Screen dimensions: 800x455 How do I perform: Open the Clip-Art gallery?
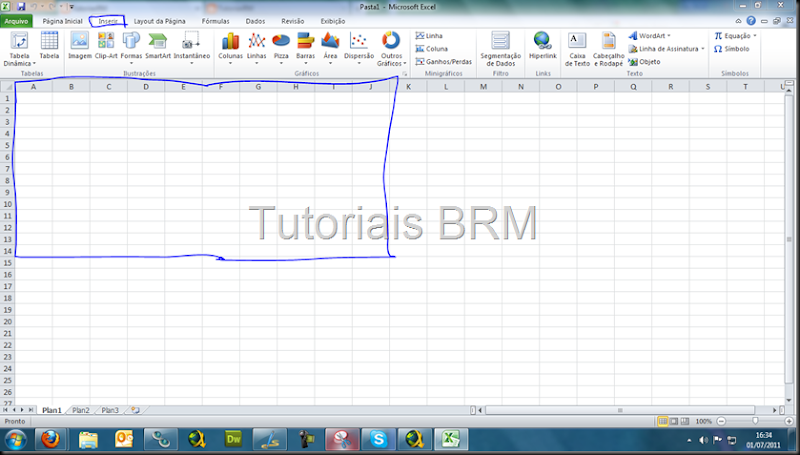coord(106,45)
